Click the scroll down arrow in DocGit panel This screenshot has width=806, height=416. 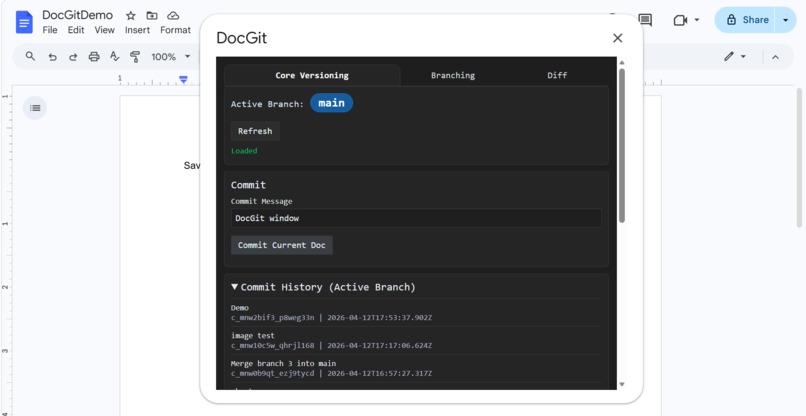pos(622,384)
